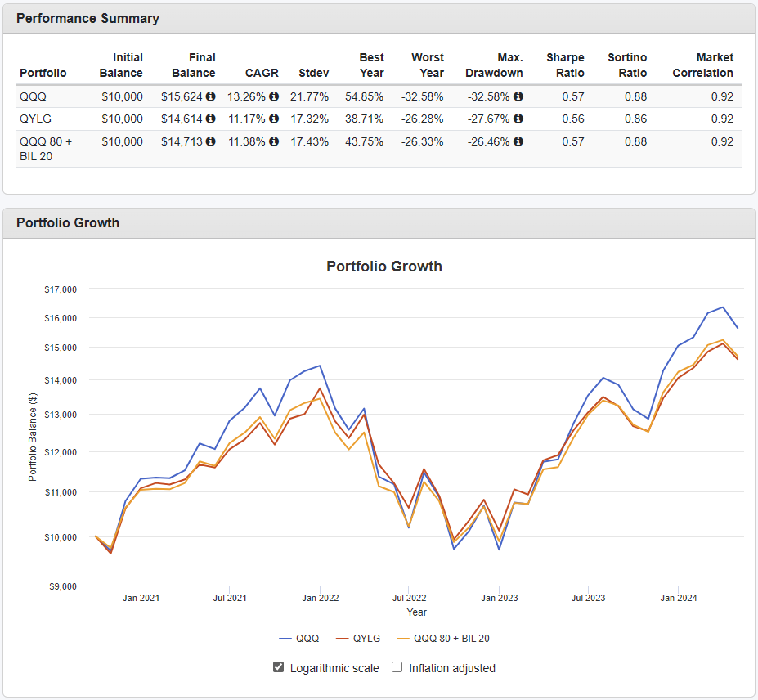Screen dimensions: 758x700
Task: Select QQQ 80 + BIL 20 portfolio name
Action: tap(46, 149)
